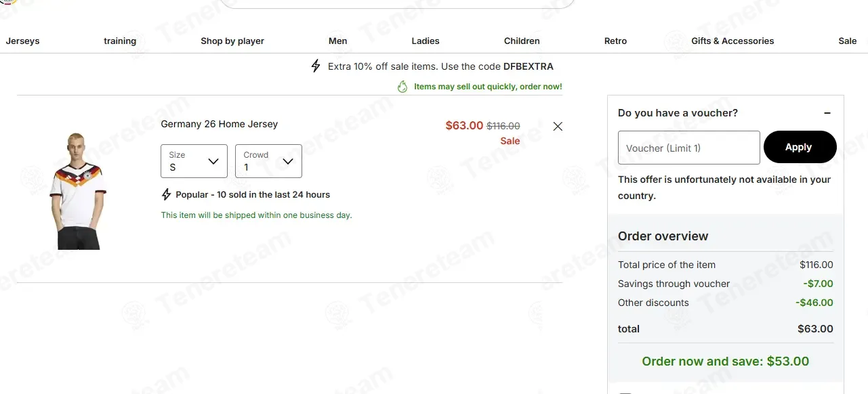Remove Germany 26 Home Jersey with X icon
Image resolution: width=868 pixels, height=394 pixels.
(x=558, y=127)
